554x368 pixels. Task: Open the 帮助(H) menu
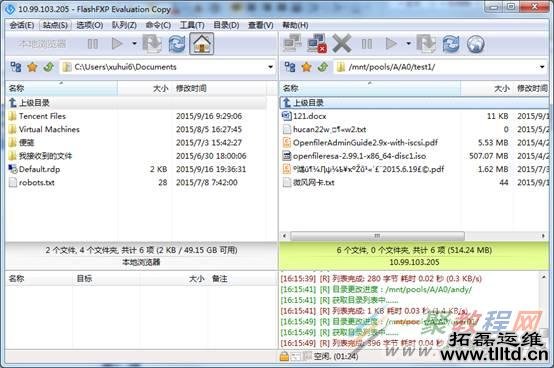click(295, 25)
